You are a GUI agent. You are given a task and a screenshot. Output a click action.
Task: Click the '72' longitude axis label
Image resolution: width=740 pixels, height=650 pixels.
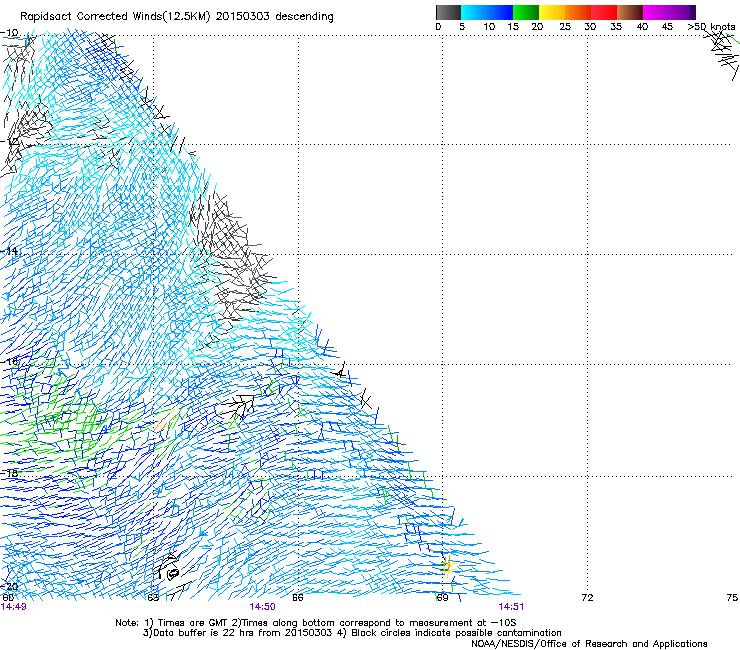[587, 598]
